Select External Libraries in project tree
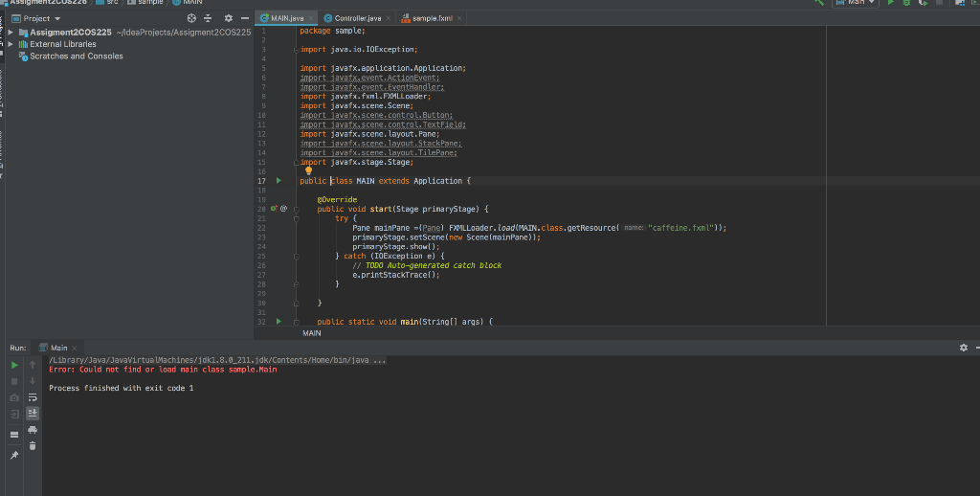Image resolution: width=980 pixels, height=496 pixels. pos(62,44)
